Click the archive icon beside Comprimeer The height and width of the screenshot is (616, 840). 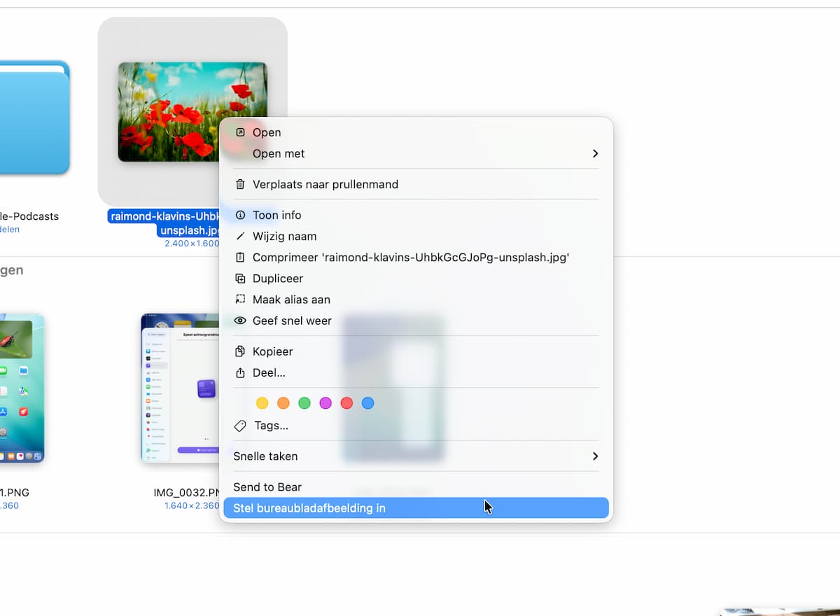240,257
